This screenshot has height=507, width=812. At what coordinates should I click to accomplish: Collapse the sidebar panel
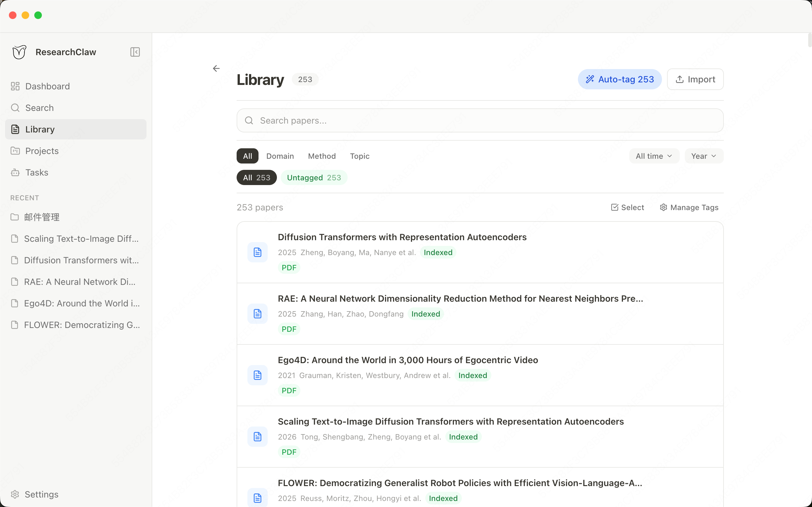point(134,52)
